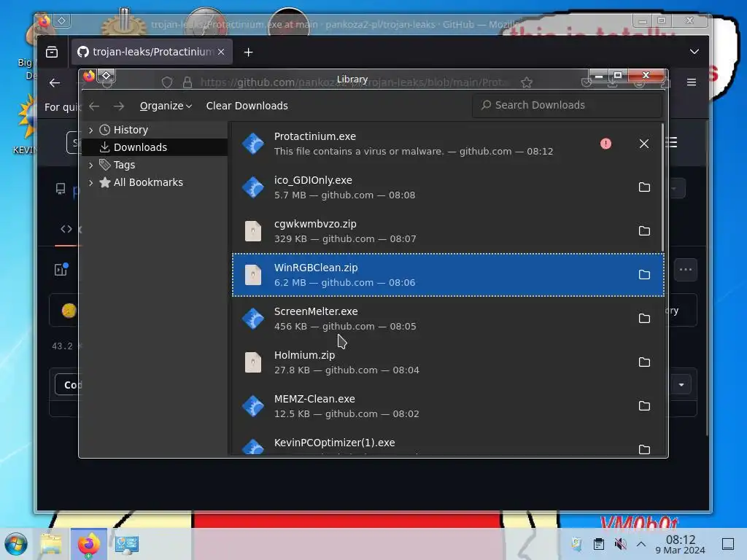This screenshot has height=560, width=747.
Task: Show WinRGBClean.zip in its folder
Action: click(x=644, y=275)
